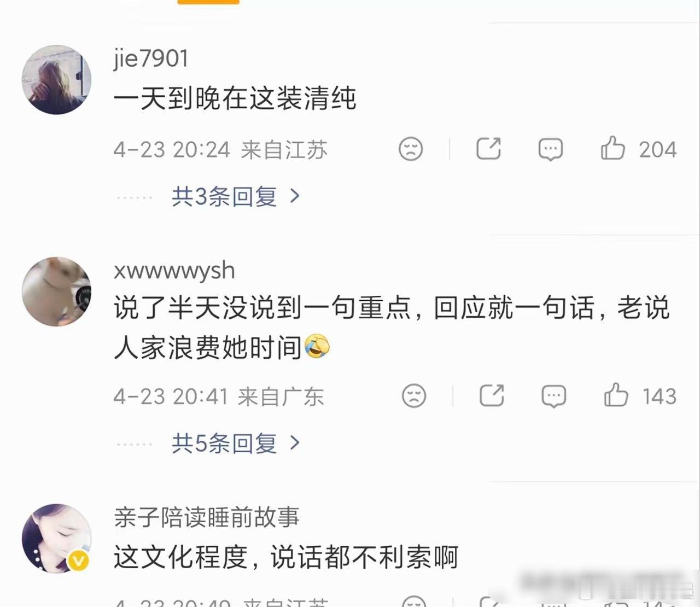
Task: Share jie7901's comment via repost icon
Action: coord(488,149)
